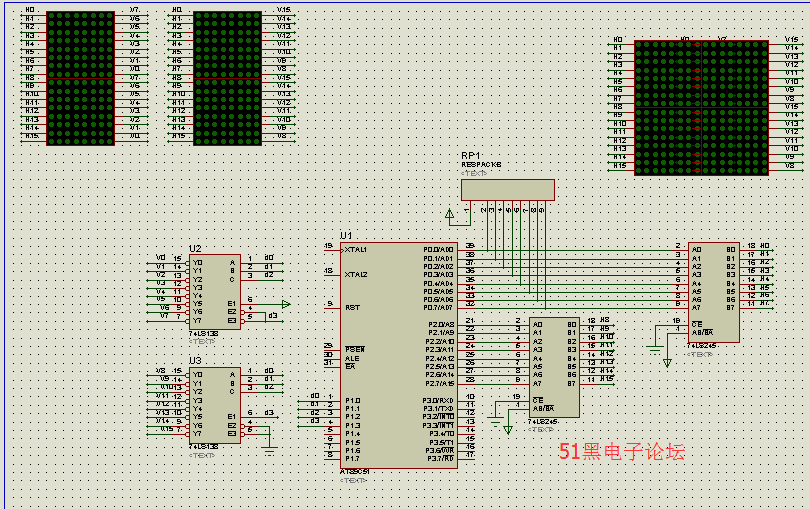Select the 74LS245 buffer connected to port P2

point(554,366)
